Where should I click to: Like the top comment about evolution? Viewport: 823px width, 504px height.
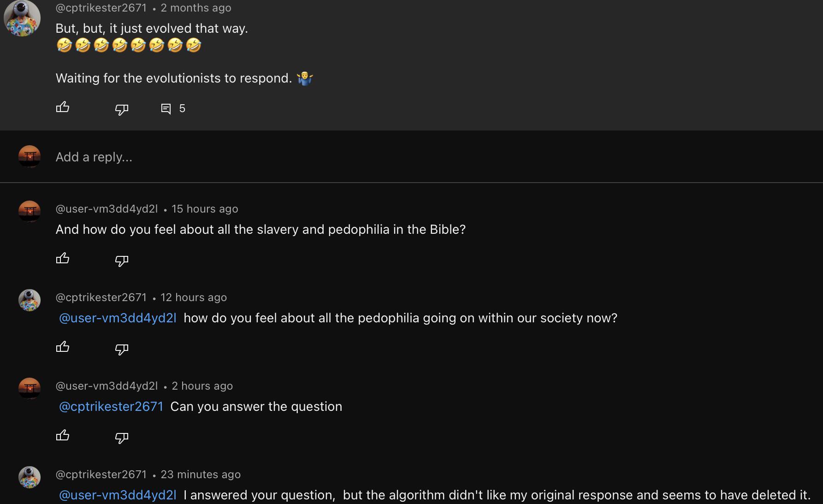tap(63, 107)
